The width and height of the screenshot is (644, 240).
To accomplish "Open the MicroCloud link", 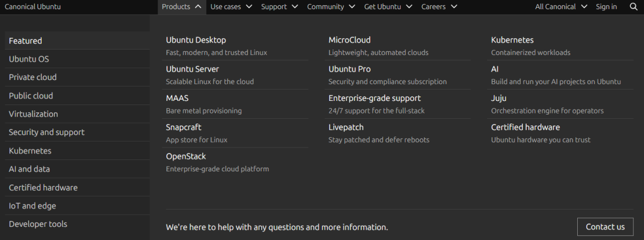I will 349,40.
